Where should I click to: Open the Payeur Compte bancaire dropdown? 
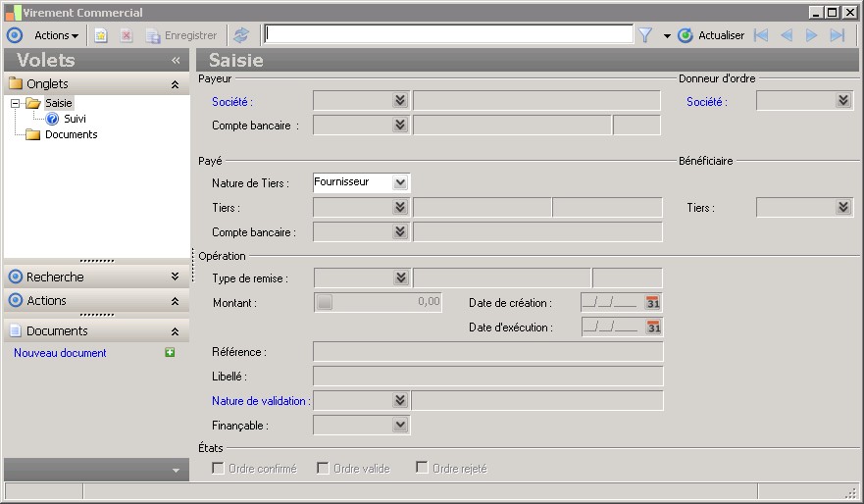[400, 125]
